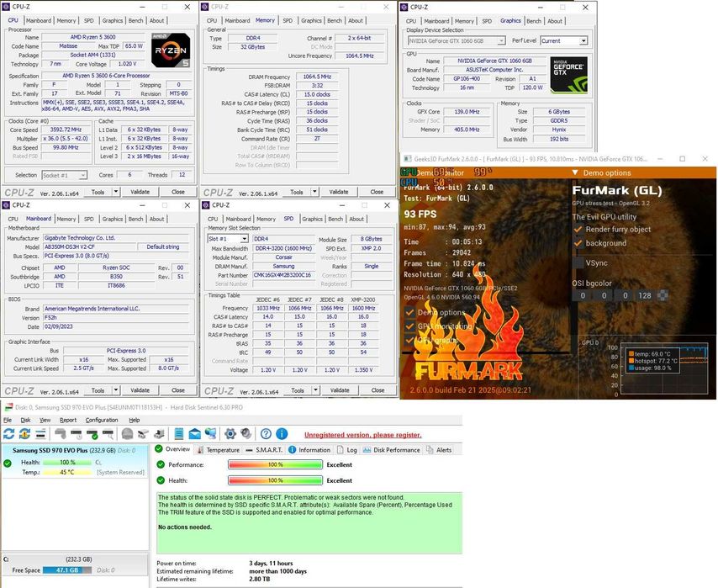Open the Disk menu in Hard Disk Sentinel
Image resolution: width=718 pixels, height=588 pixels.
pos(25,420)
